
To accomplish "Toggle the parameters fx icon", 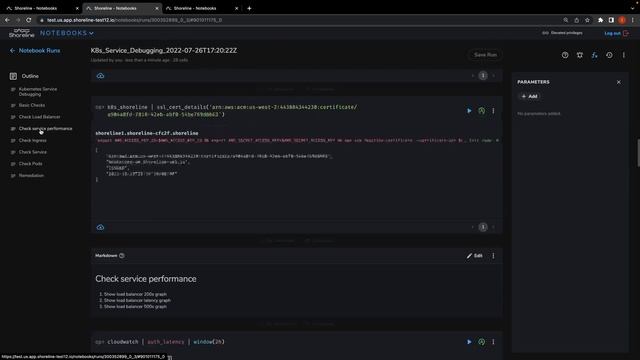I will click(x=594, y=55).
